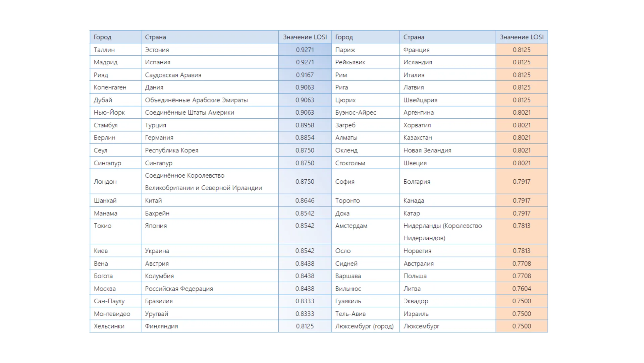Select the Таллин city cell
Viewport: 644px width, 363px height.
click(115, 50)
